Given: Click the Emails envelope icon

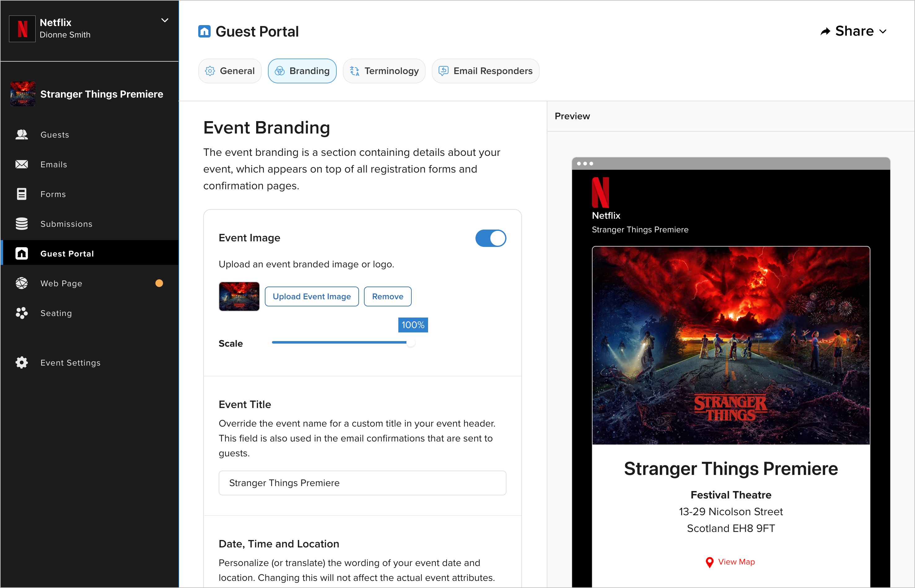Looking at the screenshot, I should 22,164.
